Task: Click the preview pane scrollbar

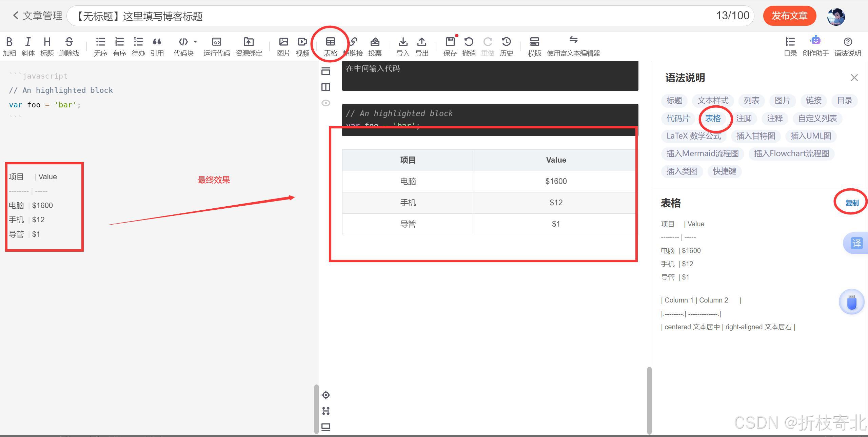Action: point(649,400)
